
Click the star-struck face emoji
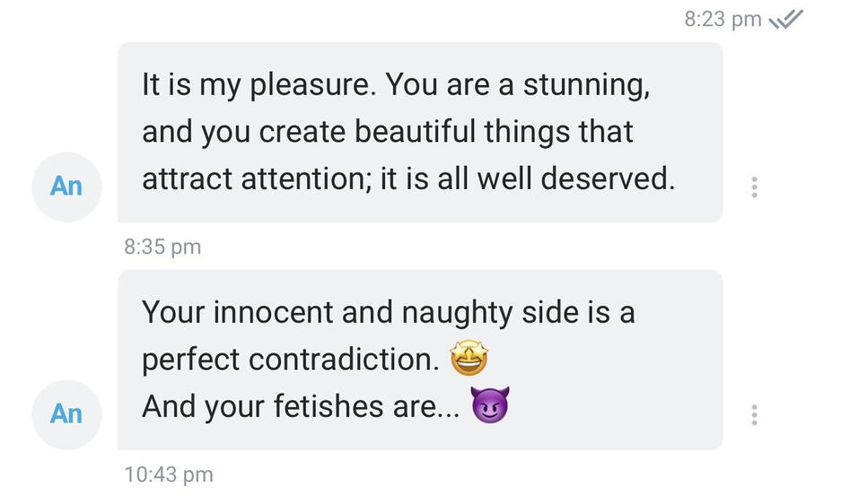pyautogui.click(x=468, y=360)
